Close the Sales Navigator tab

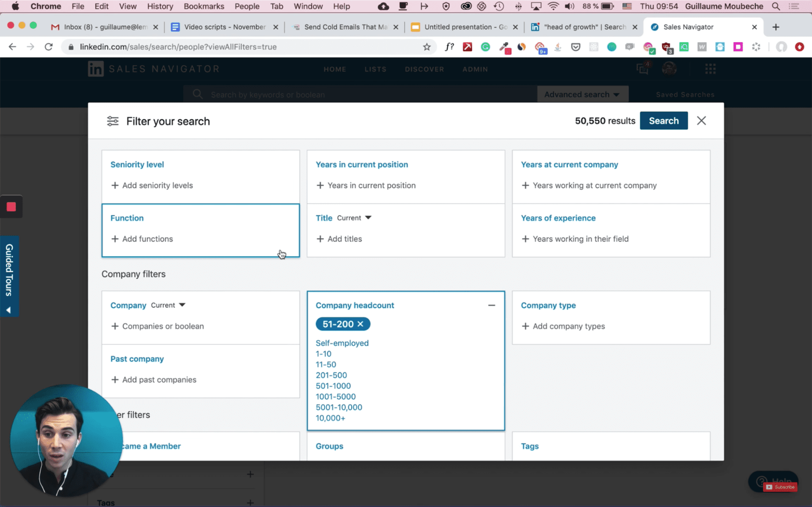coord(754,27)
